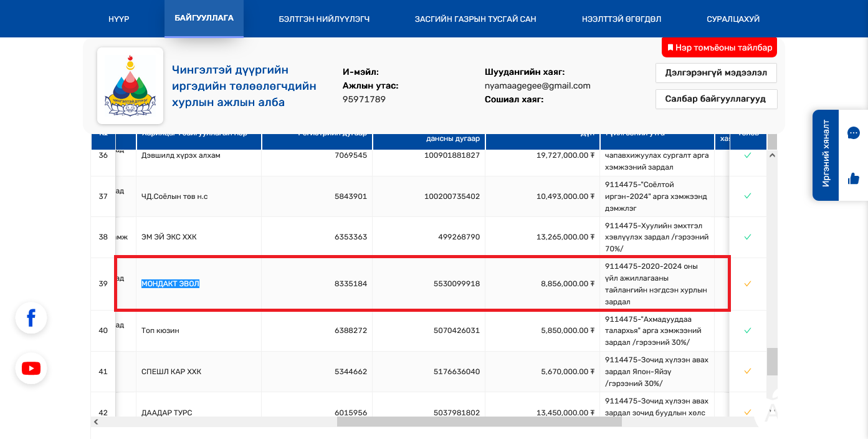Open Дэлгэрэнгүй мэдээлэл button
This screenshot has height=439, width=868.
click(x=716, y=73)
